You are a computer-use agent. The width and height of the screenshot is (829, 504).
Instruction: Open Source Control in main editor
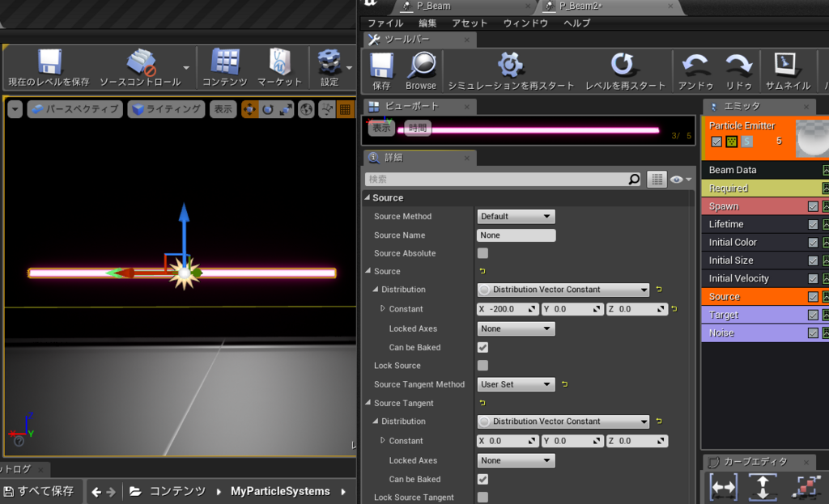[141, 68]
